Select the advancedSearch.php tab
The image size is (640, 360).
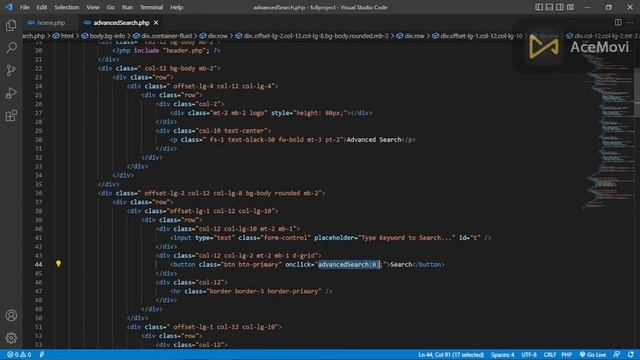pos(121,23)
